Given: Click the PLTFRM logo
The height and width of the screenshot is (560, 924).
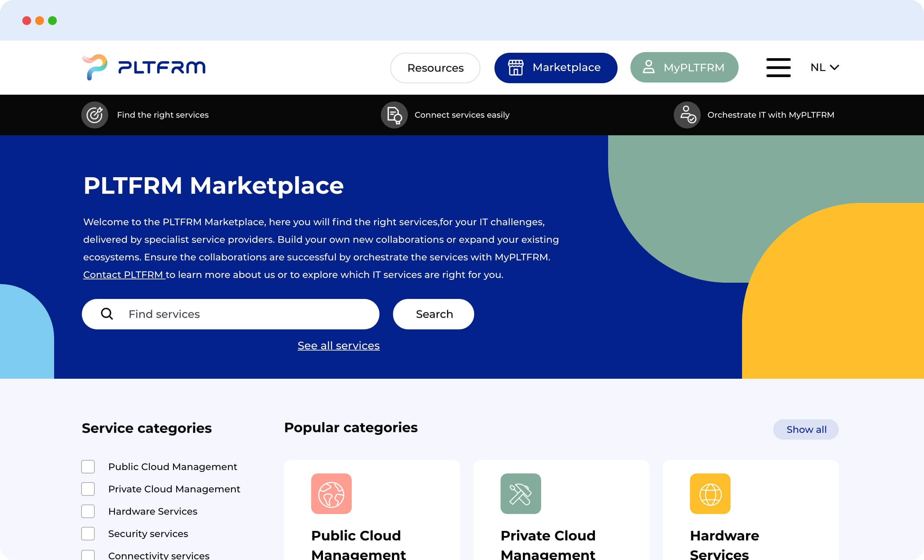Looking at the screenshot, I should [x=144, y=68].
